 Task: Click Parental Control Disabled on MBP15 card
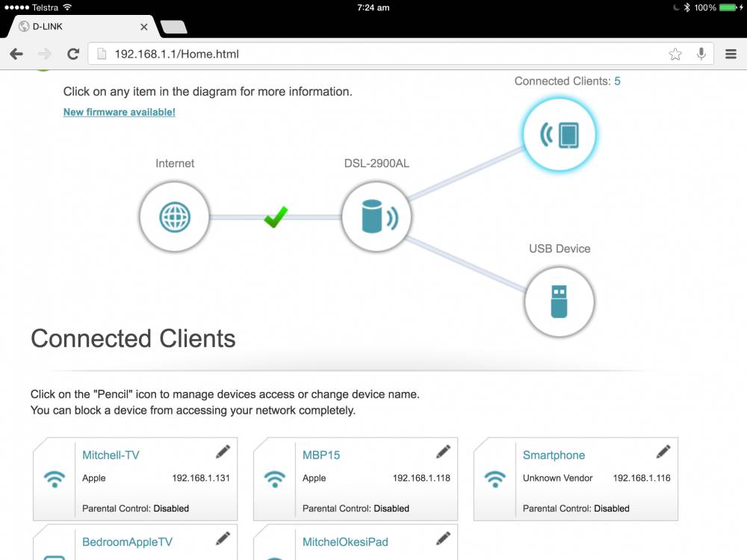pyautogui.click(x=356, y=508)
